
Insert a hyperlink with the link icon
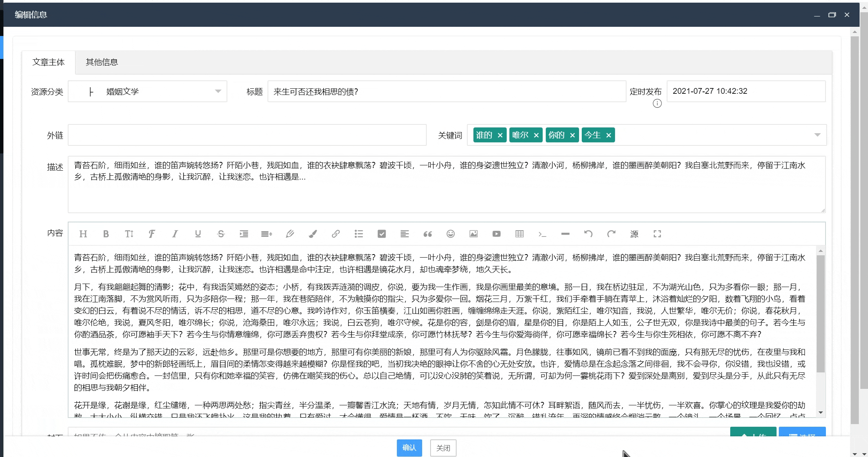[336, 234]
